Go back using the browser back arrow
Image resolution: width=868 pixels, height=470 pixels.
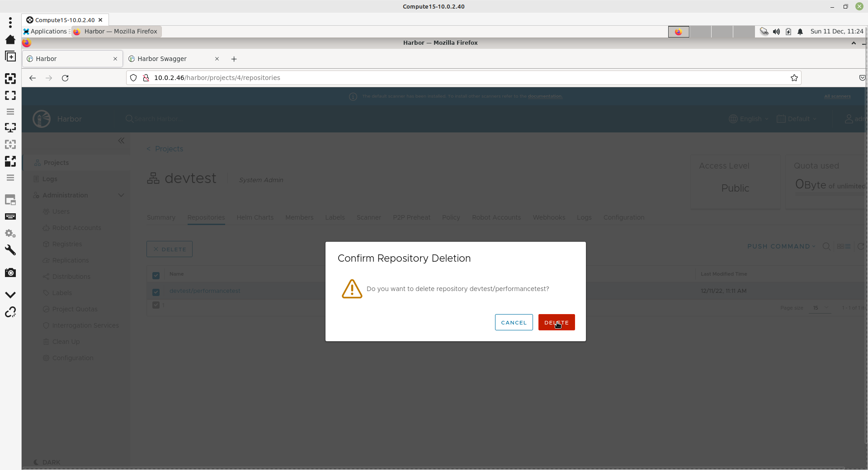[33, 78]
